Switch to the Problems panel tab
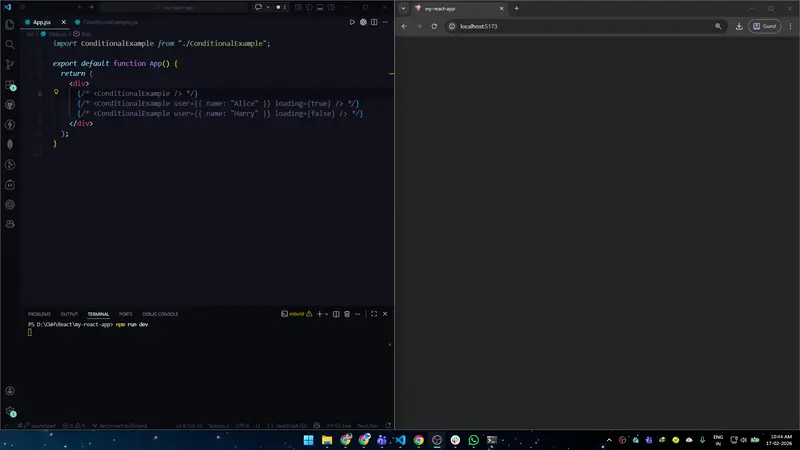This screenshot has height=450, width=800. click(x=39, y=314)
